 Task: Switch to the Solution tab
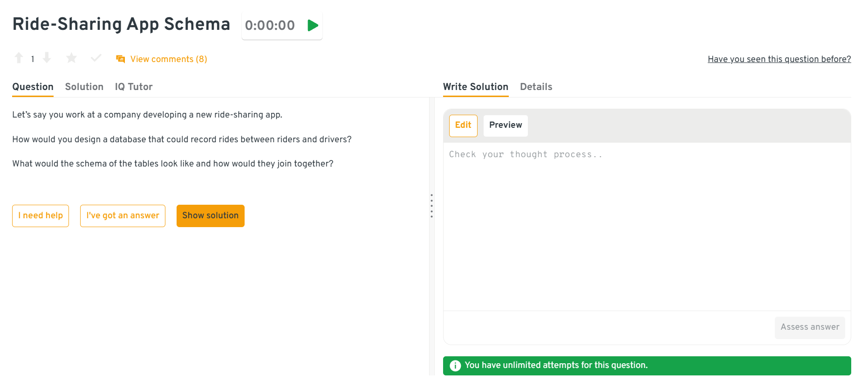[x=84, y=87]
